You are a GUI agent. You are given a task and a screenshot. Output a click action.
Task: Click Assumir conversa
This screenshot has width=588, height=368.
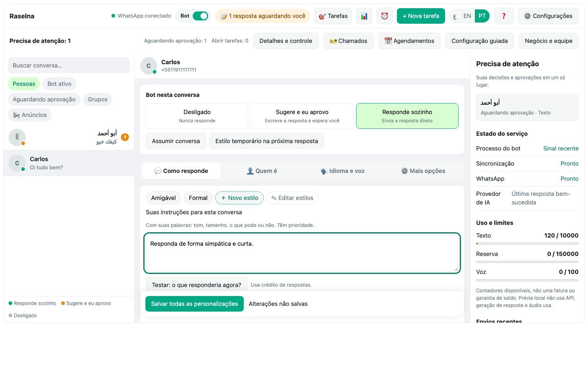[176, 141]
